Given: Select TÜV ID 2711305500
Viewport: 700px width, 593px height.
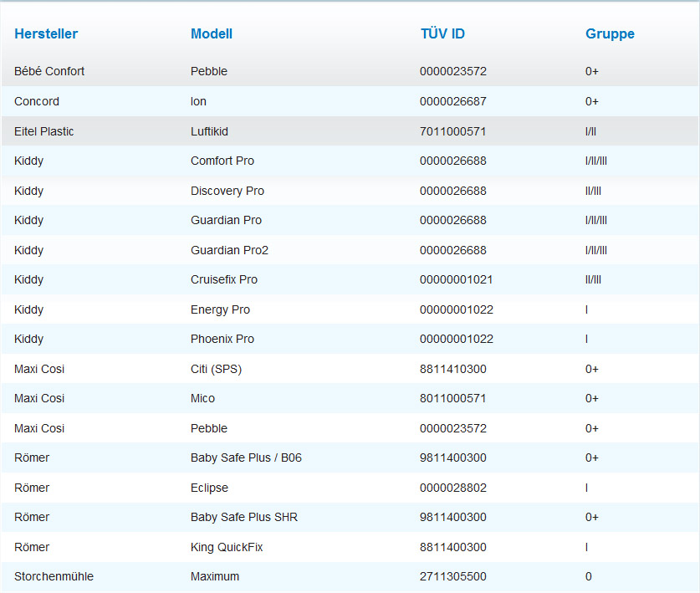Looking at the screenshot, I should click(452, 576).
